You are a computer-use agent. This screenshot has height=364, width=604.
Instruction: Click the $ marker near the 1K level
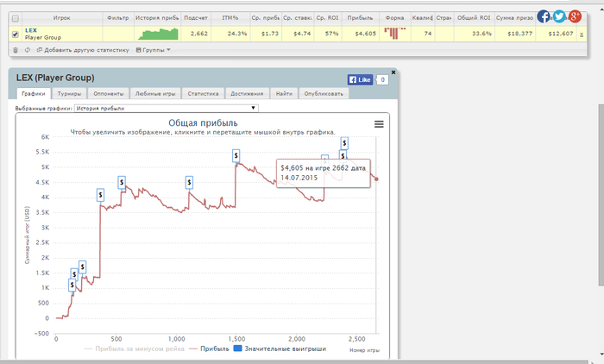click(72, 286)
